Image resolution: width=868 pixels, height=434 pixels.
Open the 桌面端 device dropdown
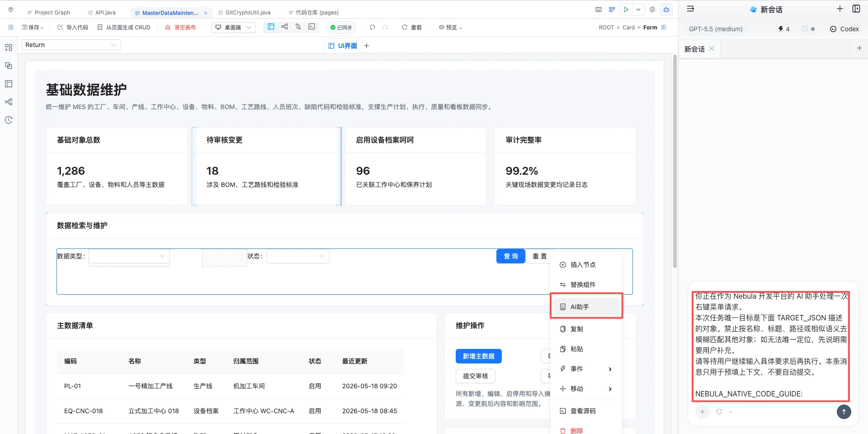[x=234, y=27]
